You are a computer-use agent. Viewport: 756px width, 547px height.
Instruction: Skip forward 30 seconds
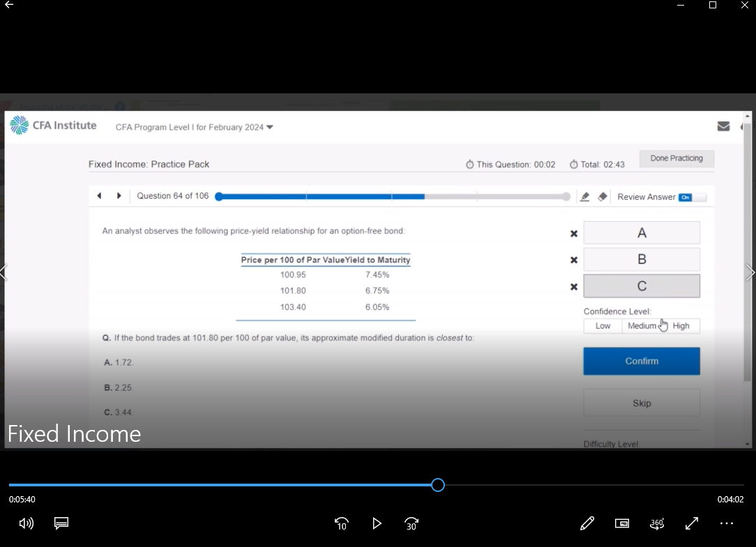click(411, 523)
